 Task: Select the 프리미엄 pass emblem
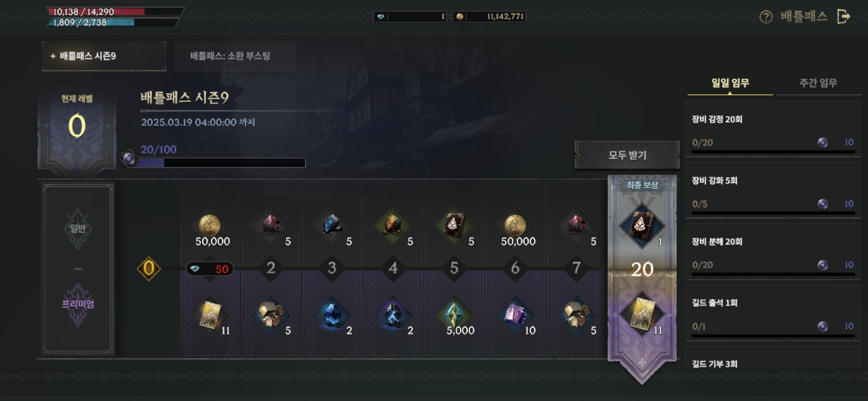coord(78,304)
